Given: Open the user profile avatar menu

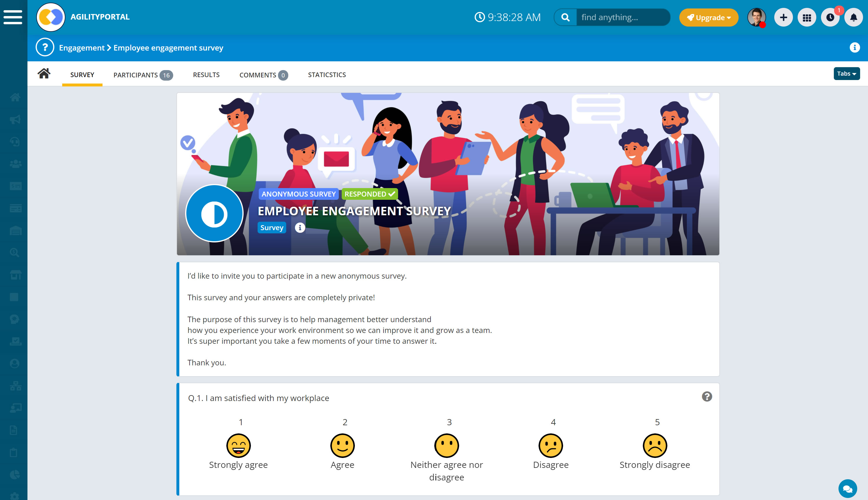Looking at the screenshot, I should (756, 18).
